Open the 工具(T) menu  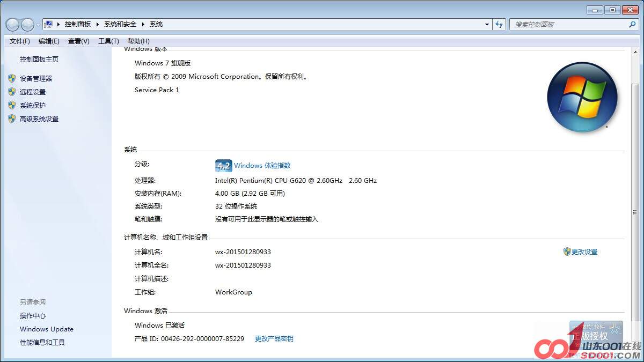[x=108, y=41]
